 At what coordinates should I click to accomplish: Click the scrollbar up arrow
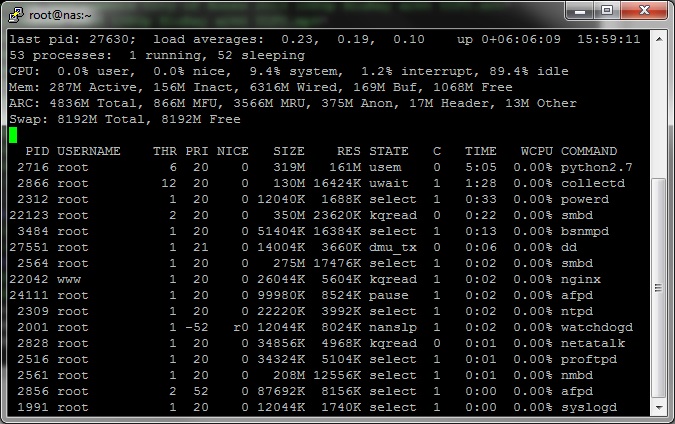click(659, 39)
